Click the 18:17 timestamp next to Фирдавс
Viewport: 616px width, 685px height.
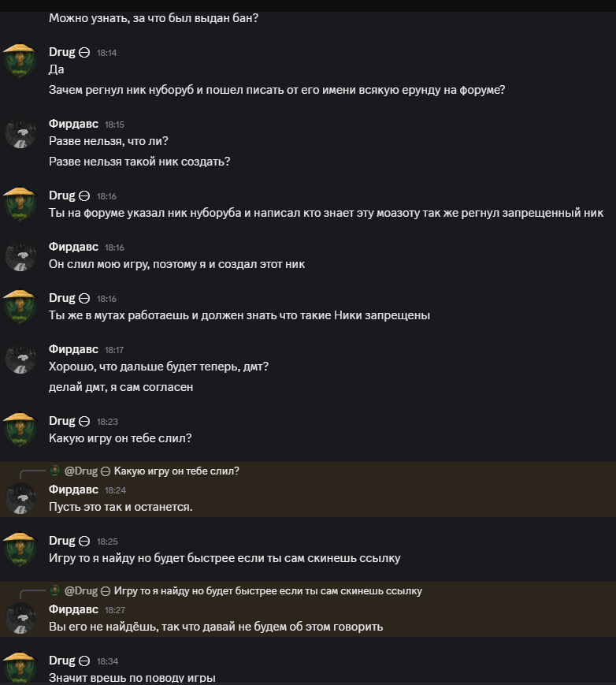pyautogui.click(x=114, y=350)
